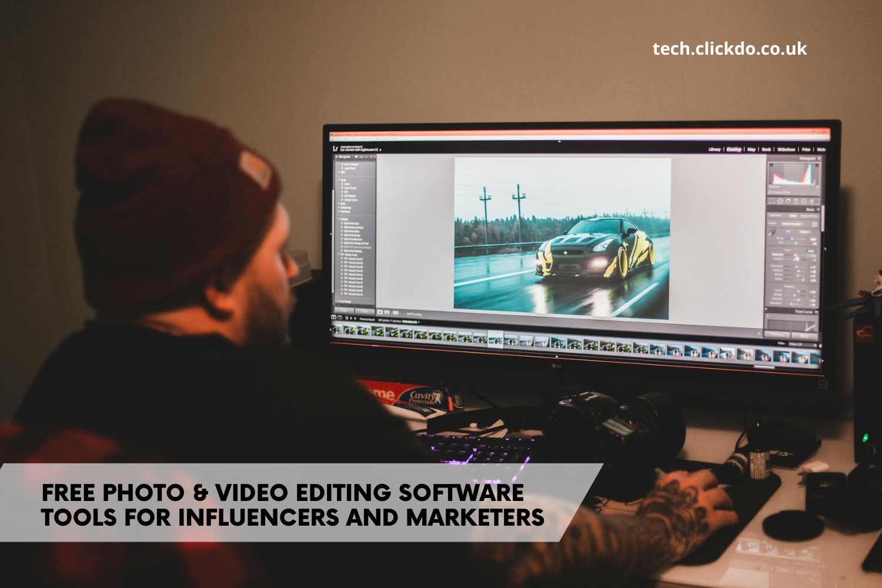Select the Crop Overlay tool
Image resolution: width=882 pixels, height=588 pixels.
[x=772, y=201]
